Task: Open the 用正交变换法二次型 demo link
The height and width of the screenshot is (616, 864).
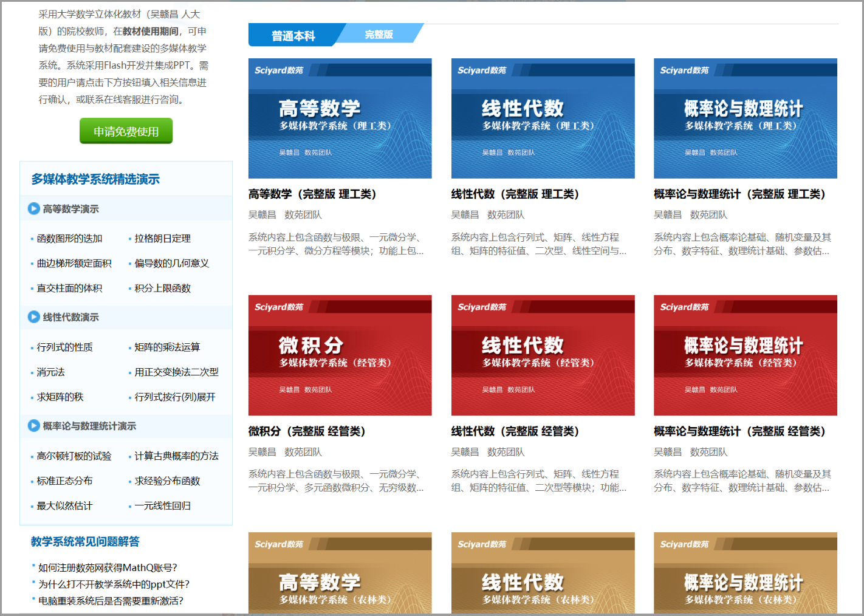Action: (177, 372)
